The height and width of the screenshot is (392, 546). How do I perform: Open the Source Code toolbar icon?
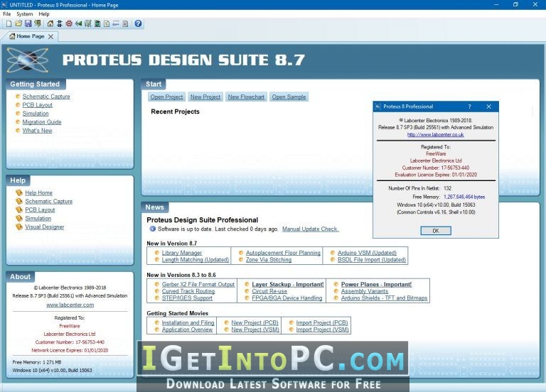pyautogui.click(x=116, y=23)
